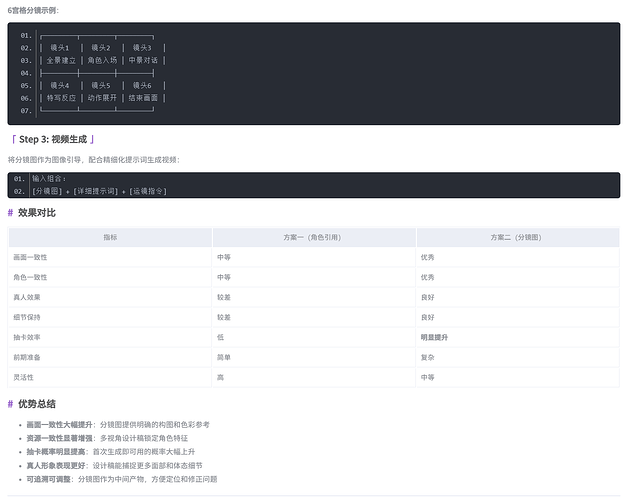Select the '结束画面' cell text
The width and height of the screenshot is (625, 500).
(143, 98)
